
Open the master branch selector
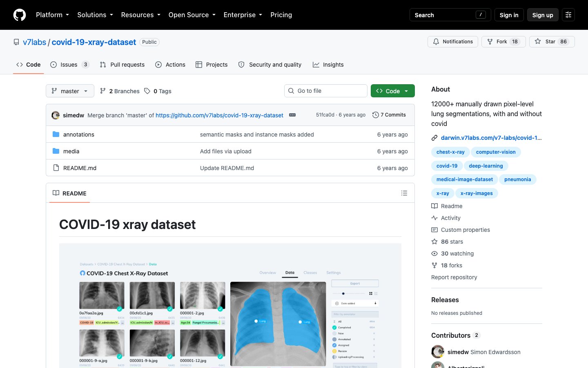(x=70, y=91)
